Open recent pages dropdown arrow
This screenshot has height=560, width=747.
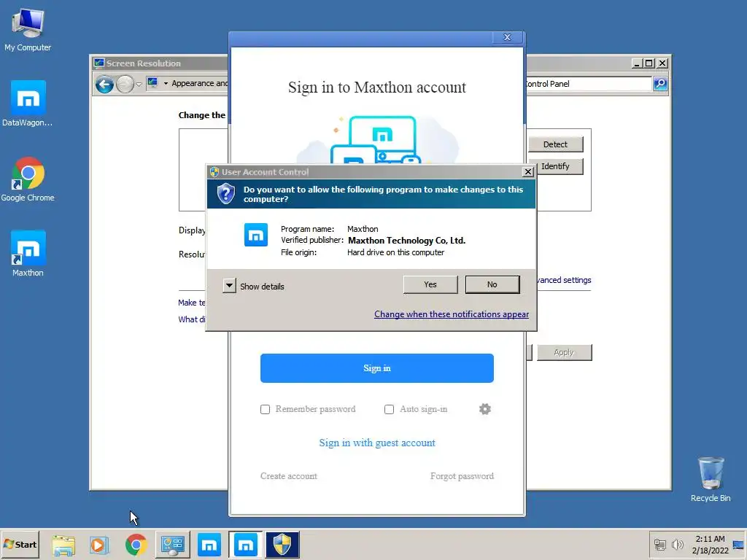[x=139, y=85]
